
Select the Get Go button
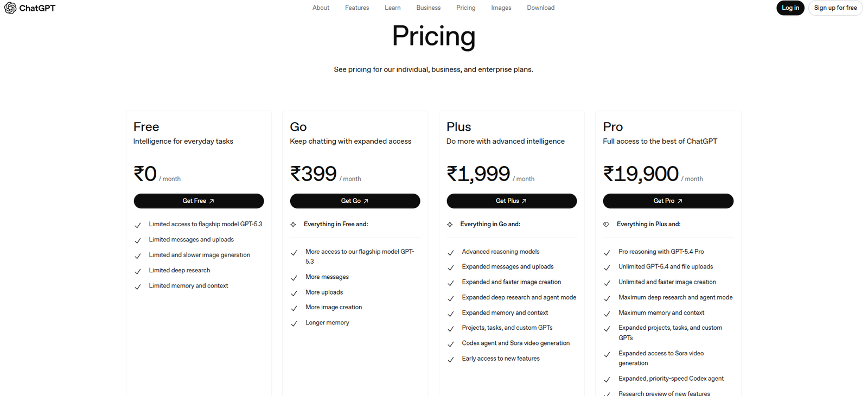[x=355, y=201]
